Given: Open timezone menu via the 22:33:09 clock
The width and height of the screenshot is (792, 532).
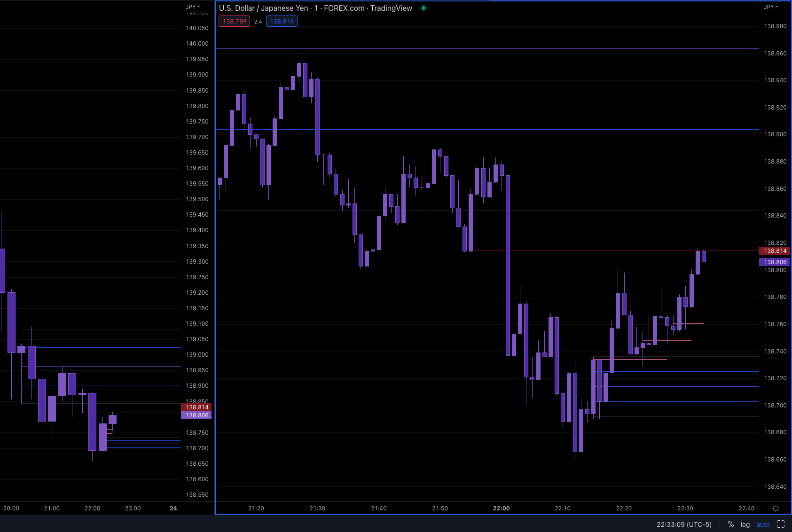Looking at the screenshot, I should coord(684,524).
